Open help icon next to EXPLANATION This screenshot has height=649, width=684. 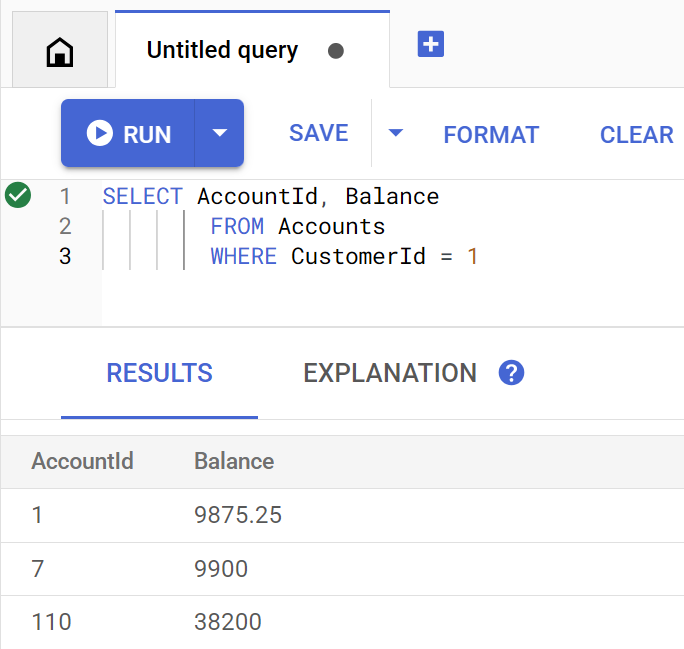[x=511, y=373]
